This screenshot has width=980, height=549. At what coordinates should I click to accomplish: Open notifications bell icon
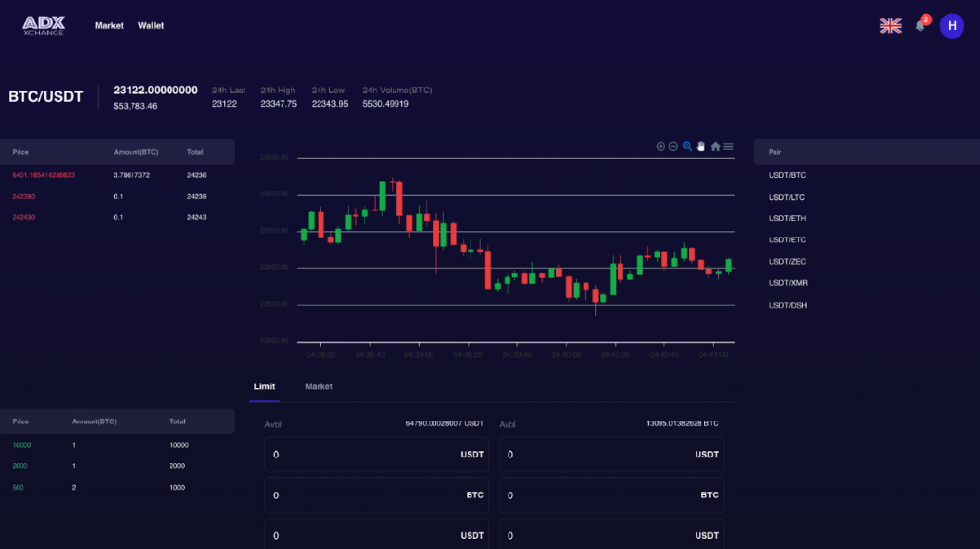[x=920, y=26]
